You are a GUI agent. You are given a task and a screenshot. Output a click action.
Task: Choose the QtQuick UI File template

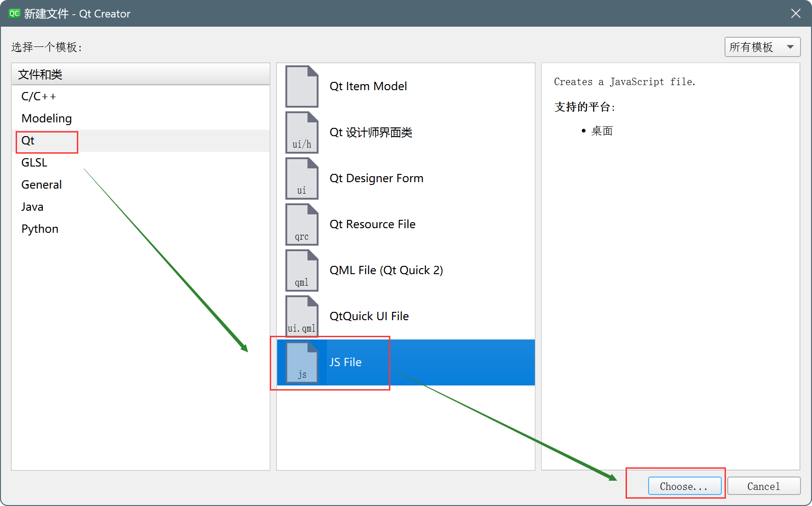click(406, 316)
